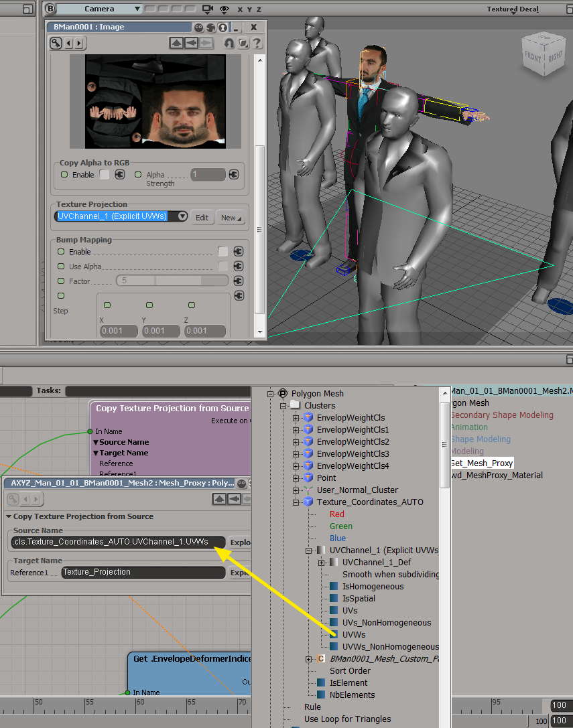This screenshot has height=728, width=573.
Task: Go to previous property with left arrow
Action: pos(69,43)
